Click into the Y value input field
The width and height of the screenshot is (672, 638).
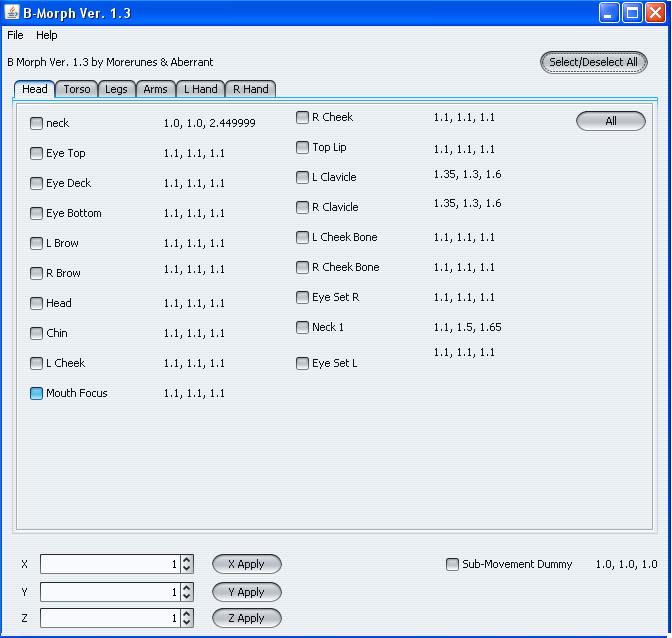(x=108, y=592)
